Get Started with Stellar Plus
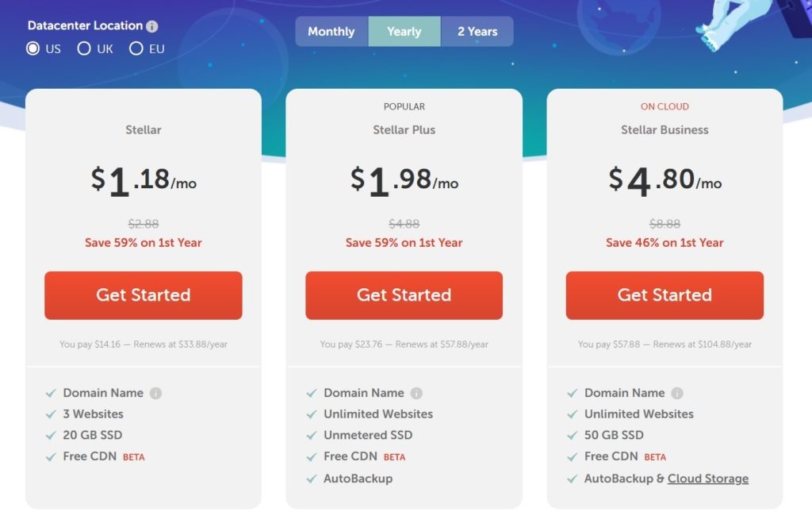This screenshot has width=812, height=523. [x=404, y=295]
